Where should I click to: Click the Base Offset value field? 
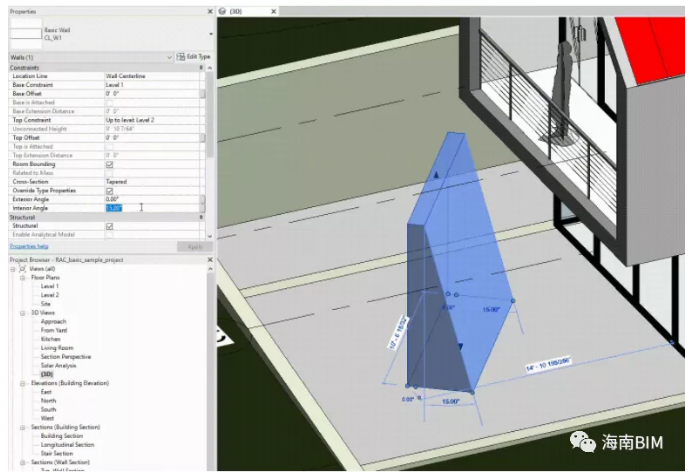(152, 94)
